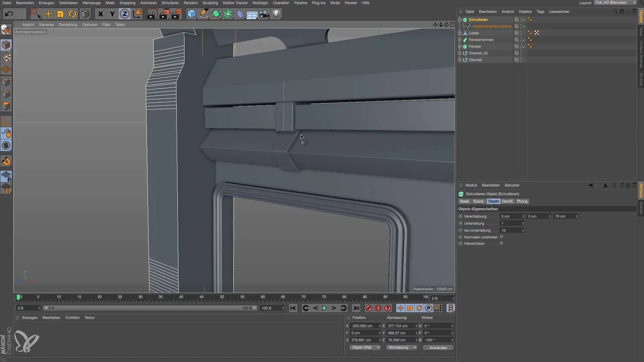Click Position X value field
The image size is (644, 362).
pyautogui.click(x=365, y=326)
